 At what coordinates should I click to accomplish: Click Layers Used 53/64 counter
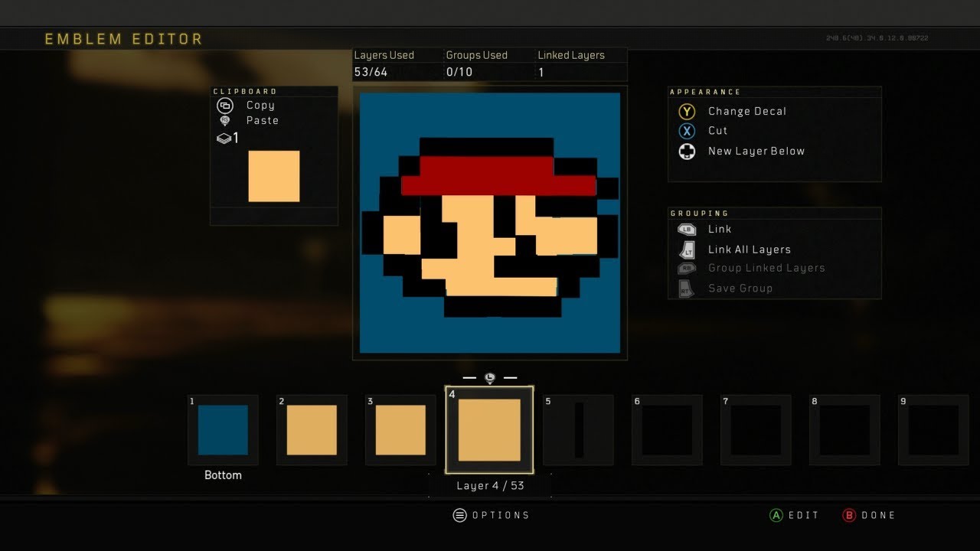click(384, 64)
